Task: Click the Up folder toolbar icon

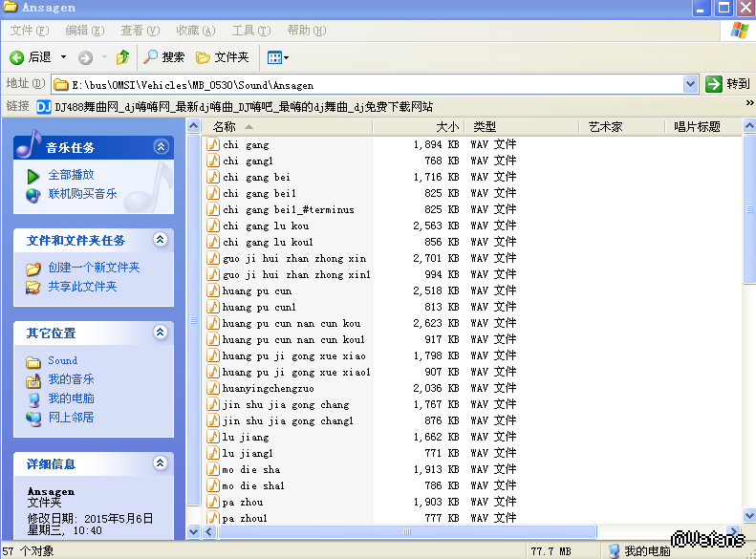Action: tap(122, 57)
